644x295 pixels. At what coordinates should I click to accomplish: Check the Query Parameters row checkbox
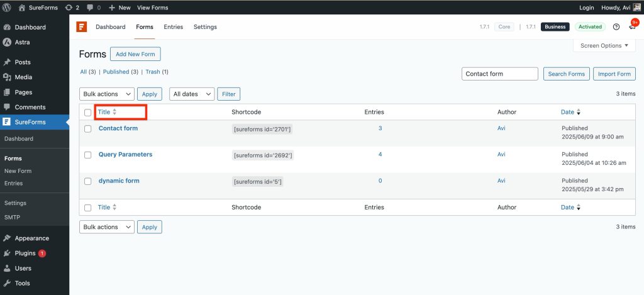[x=88, y=155]
